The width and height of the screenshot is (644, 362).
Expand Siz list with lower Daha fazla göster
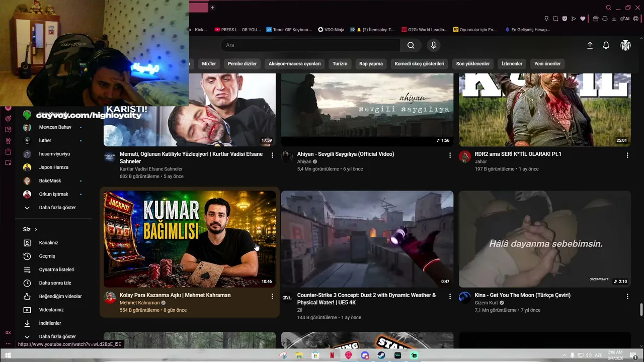(50, 337)
